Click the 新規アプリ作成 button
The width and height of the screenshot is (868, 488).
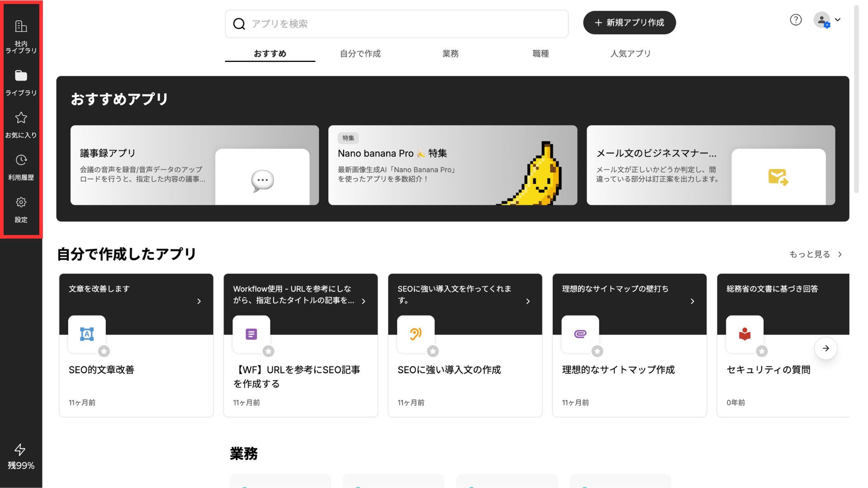(x=629, y=23)
